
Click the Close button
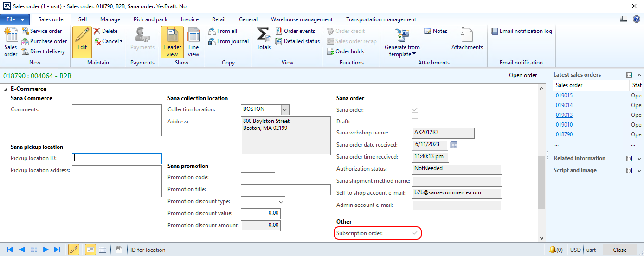[x=620, y=250]
